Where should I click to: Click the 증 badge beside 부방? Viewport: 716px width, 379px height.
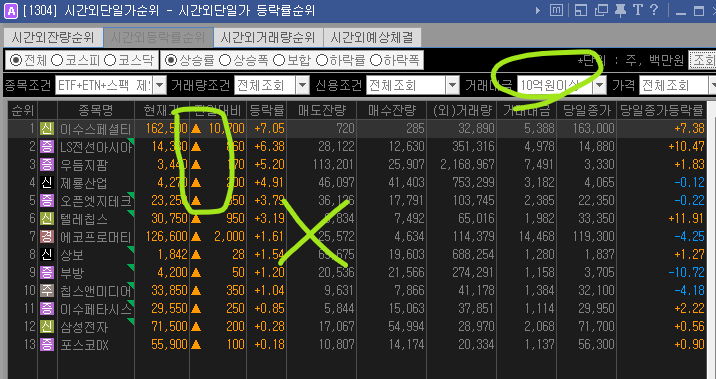point(47,273)
